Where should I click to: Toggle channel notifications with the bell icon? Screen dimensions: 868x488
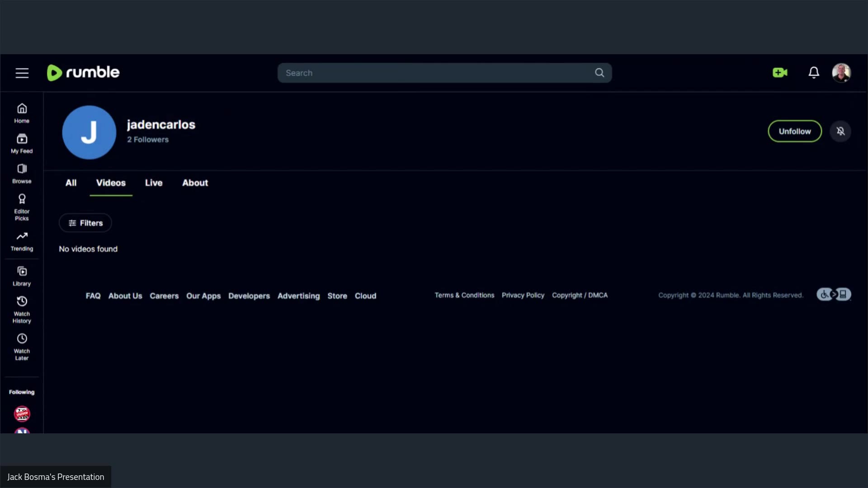click(x=841, y=131)
